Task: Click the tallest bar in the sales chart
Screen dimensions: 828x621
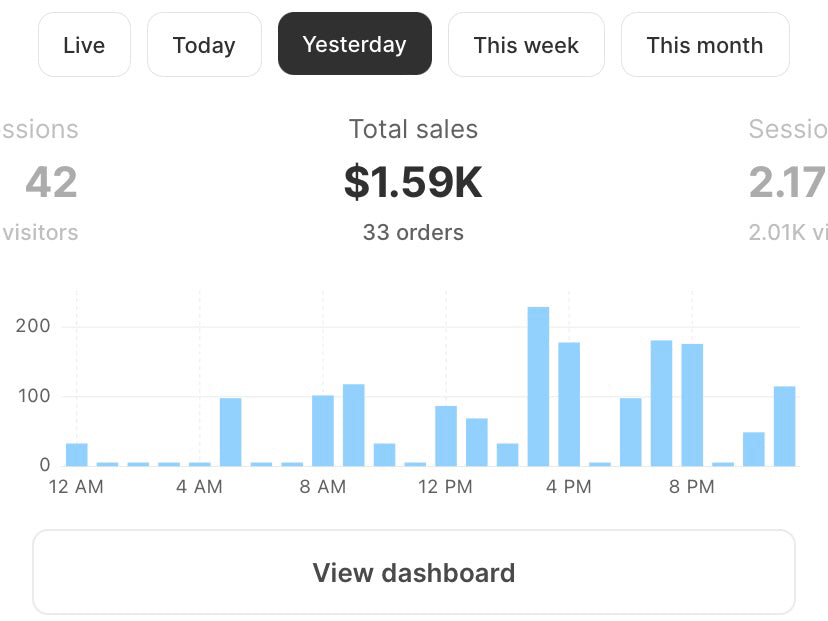Action: tap(538, 386)
